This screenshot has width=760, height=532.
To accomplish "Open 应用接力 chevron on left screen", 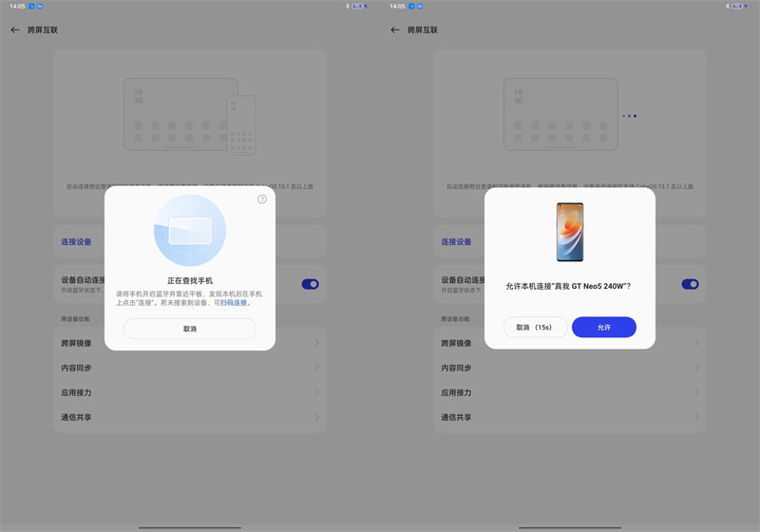I will point(316,392).
